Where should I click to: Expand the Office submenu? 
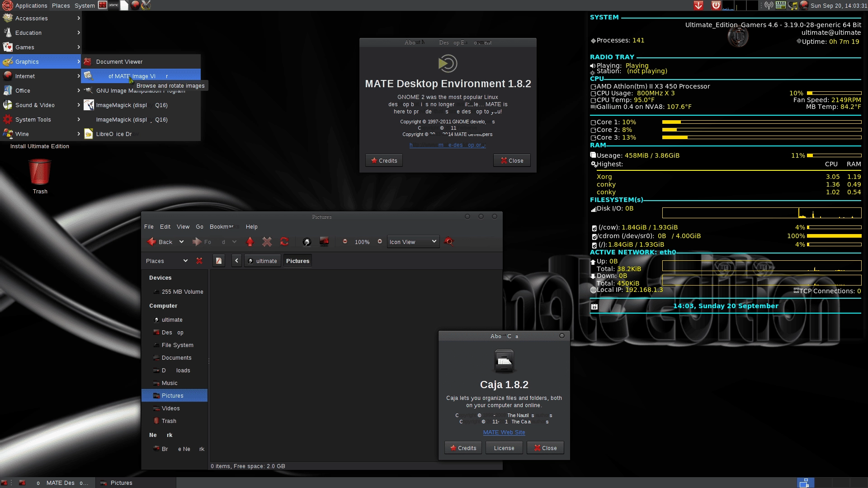point(41,91)
